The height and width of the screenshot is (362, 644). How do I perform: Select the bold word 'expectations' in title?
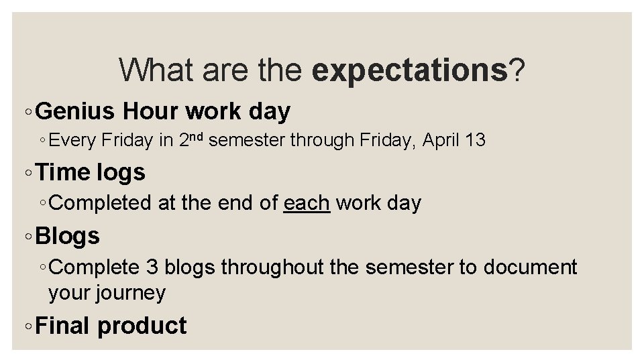tap(410, 72)
